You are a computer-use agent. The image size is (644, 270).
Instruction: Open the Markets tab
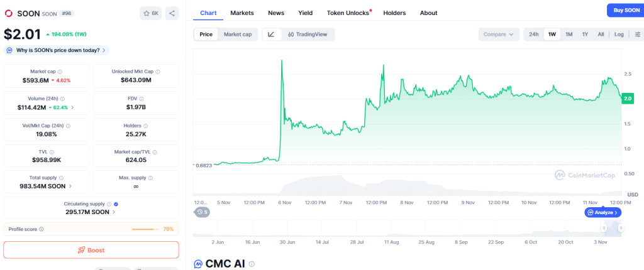(242, 13)
